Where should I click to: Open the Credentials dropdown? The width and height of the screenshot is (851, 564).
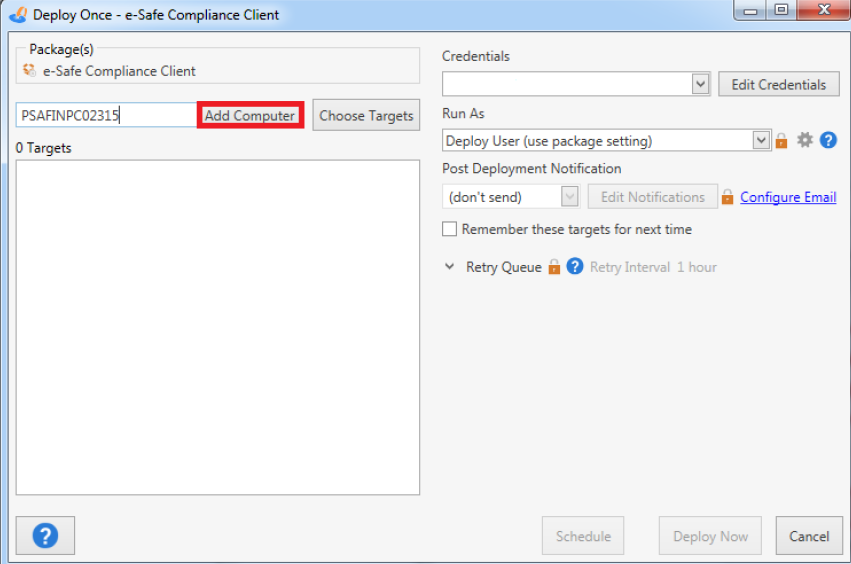[x=700, y=85]
